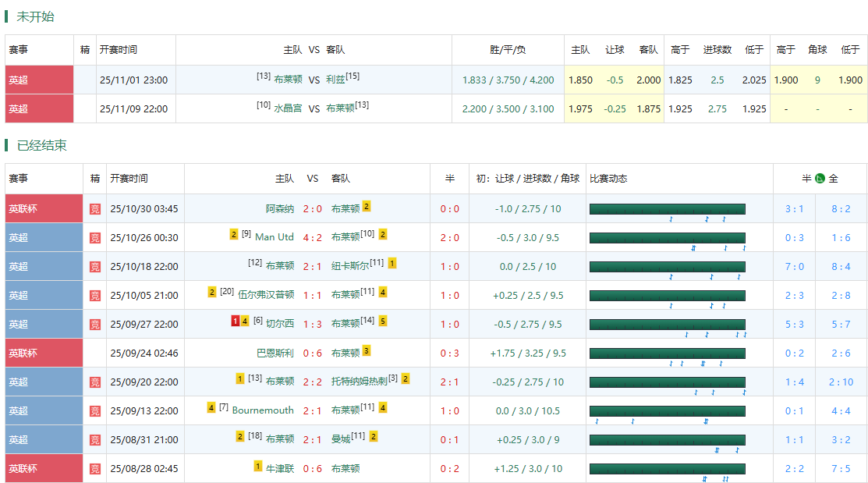The width and height of the screenshot is (868, 483).
Task: Click Chelsea's red card indicator
Action: pos(235,321)
